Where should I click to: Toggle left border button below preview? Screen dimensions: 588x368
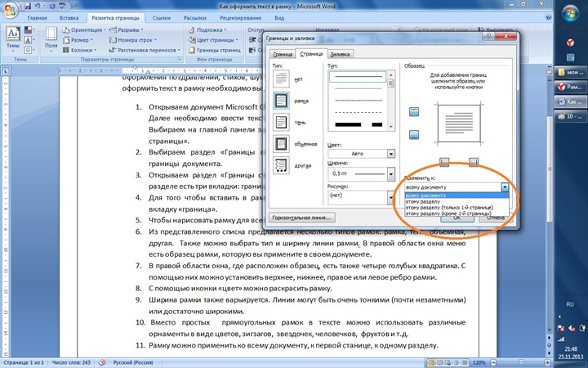[x=444, y=162]
